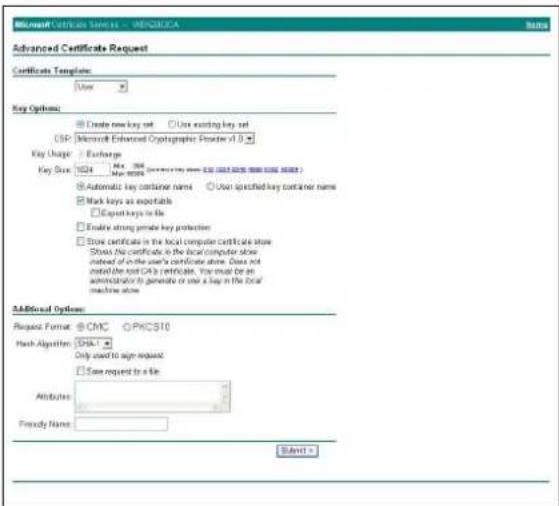
Task: Select PKCS10 request format
Action: (x=126, y=327)
